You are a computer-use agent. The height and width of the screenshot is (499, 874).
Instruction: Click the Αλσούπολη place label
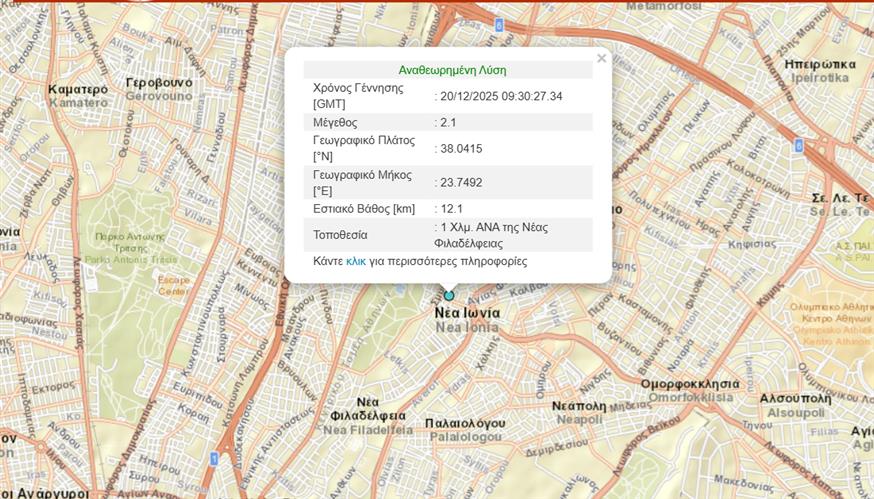794,398
